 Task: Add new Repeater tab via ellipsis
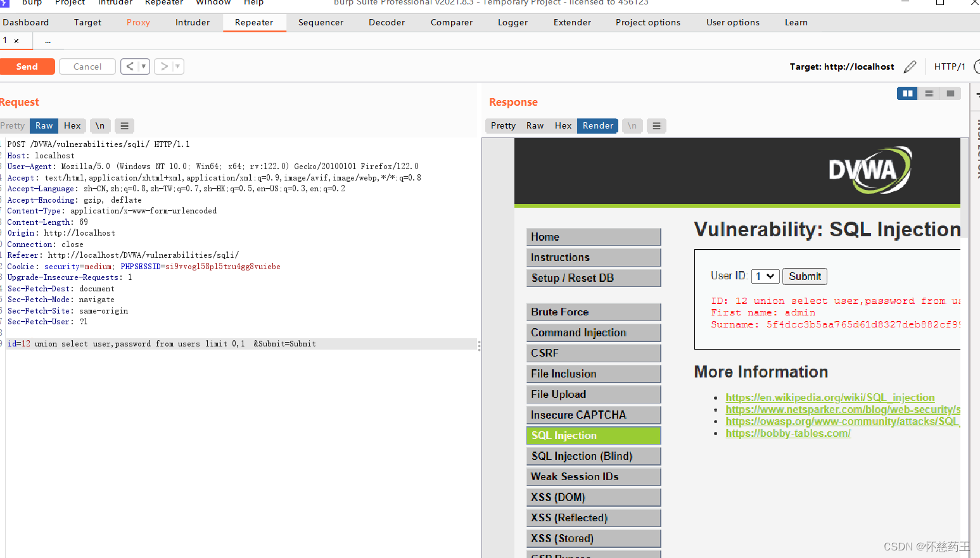48,41
